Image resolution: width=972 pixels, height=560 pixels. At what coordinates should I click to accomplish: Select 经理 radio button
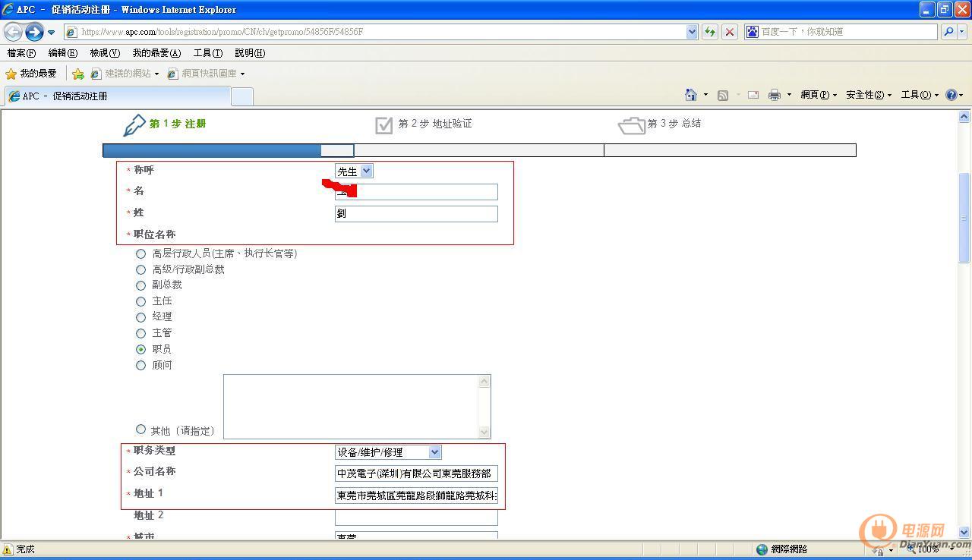(x=140, y=317)
